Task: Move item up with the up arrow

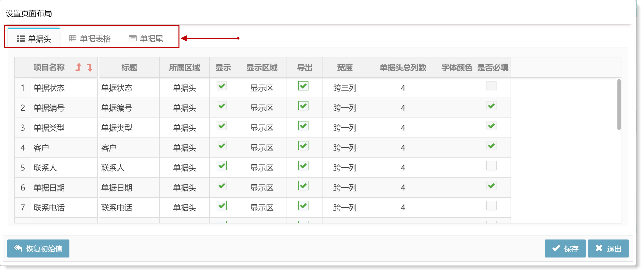Action: (79, 67)
